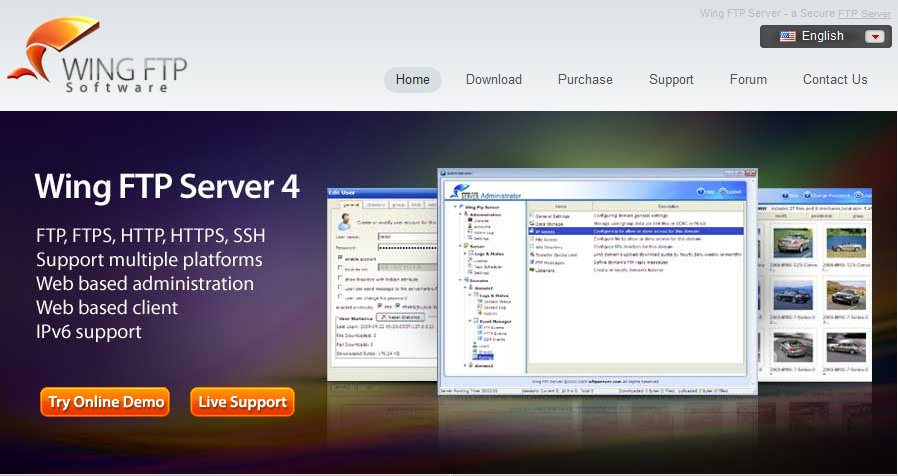Click the Administrator window screenshot in banner

[597, 281]
